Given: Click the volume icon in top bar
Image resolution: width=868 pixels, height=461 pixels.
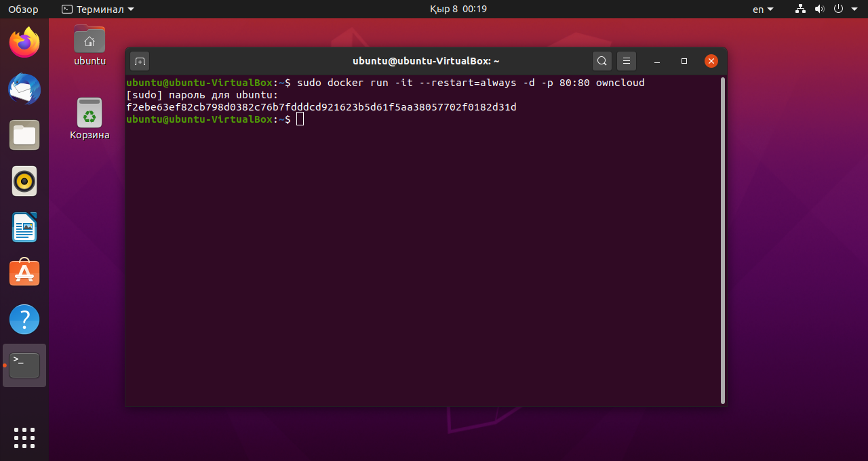Looking at the screenshot, I should click(x=819, y=9).
